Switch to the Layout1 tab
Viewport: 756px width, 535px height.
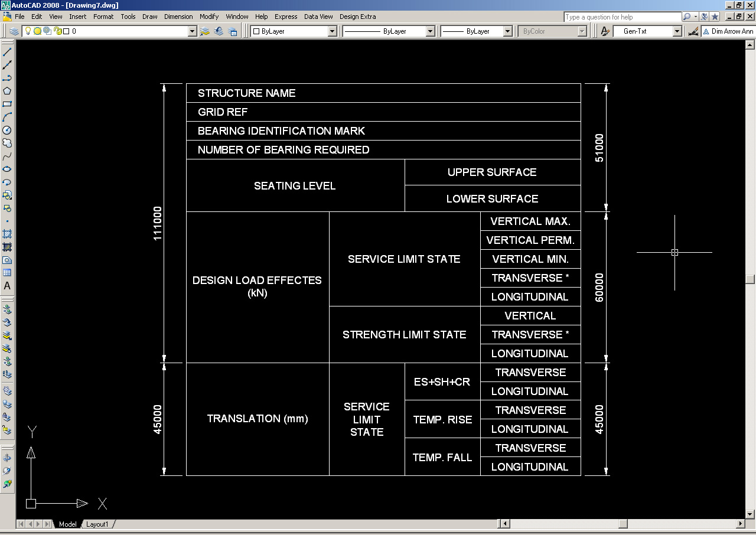pyautogui.click(x=97, y=524)
